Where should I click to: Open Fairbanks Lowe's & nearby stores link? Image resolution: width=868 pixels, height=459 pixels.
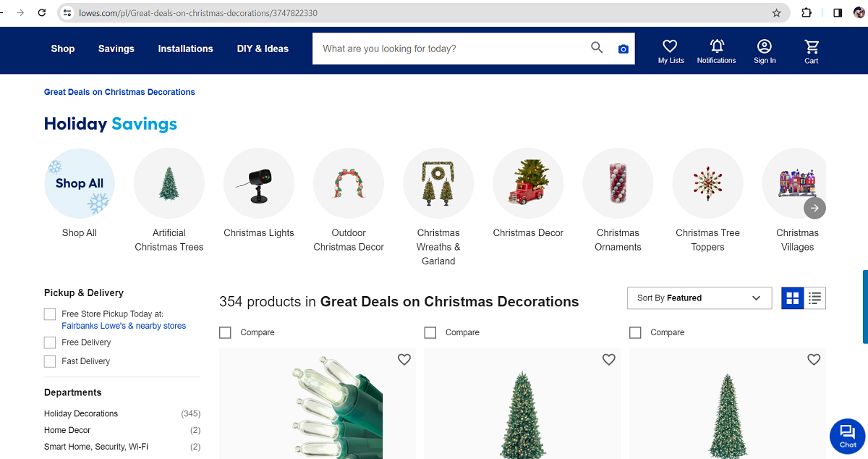(123, 325)
